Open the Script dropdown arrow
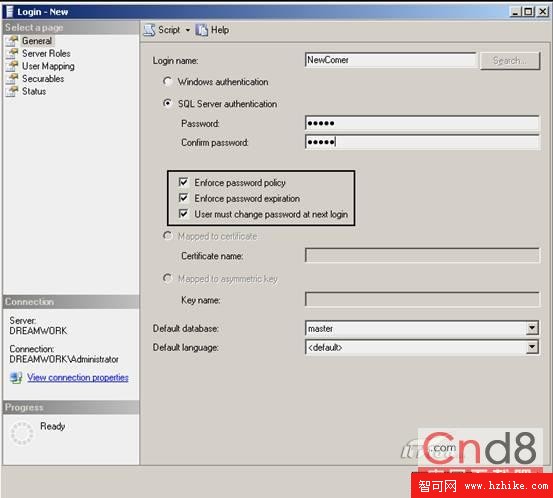This screenshot has height=498, width=553. (x=188, y=30)
